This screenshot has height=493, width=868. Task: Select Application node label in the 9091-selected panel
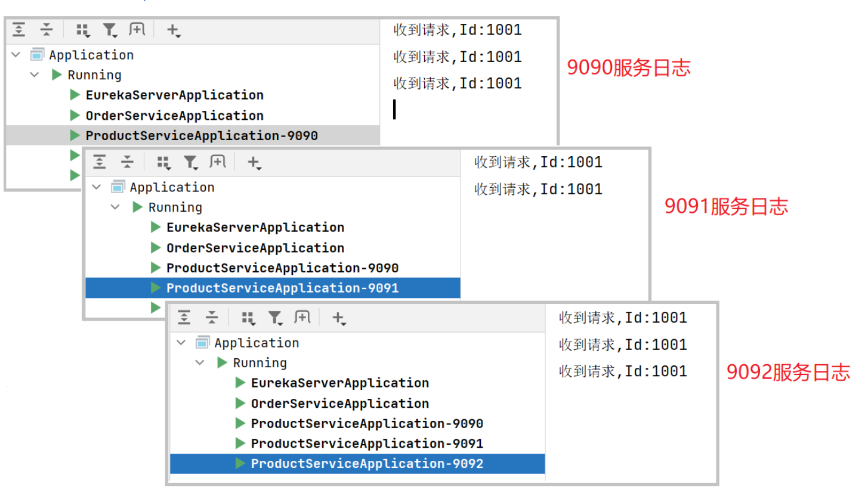(172, 187)
